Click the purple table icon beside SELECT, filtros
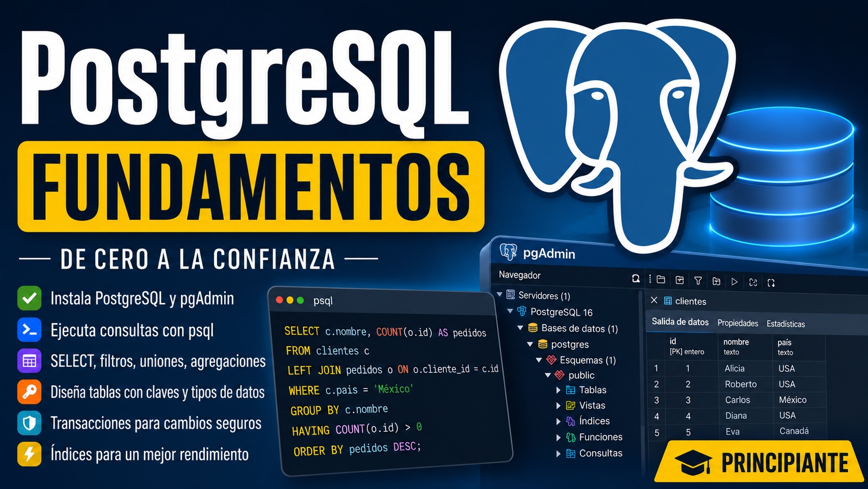 coord(30,361)
